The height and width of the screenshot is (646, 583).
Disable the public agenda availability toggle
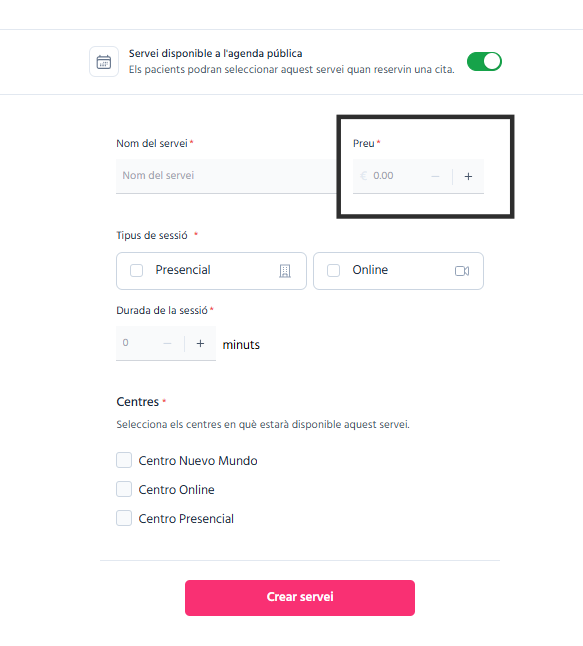(484, 62)
